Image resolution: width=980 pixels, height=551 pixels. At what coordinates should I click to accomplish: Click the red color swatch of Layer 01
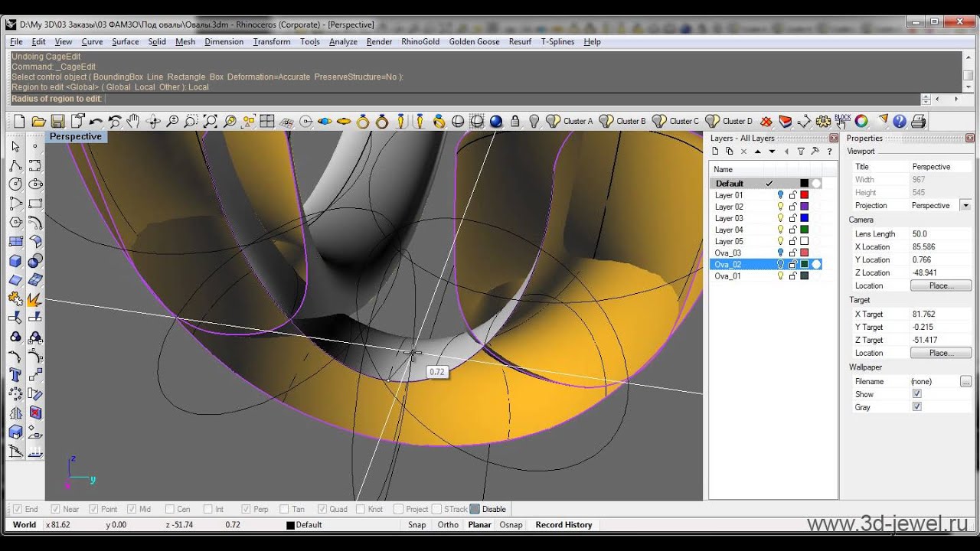tap(804, 195)
